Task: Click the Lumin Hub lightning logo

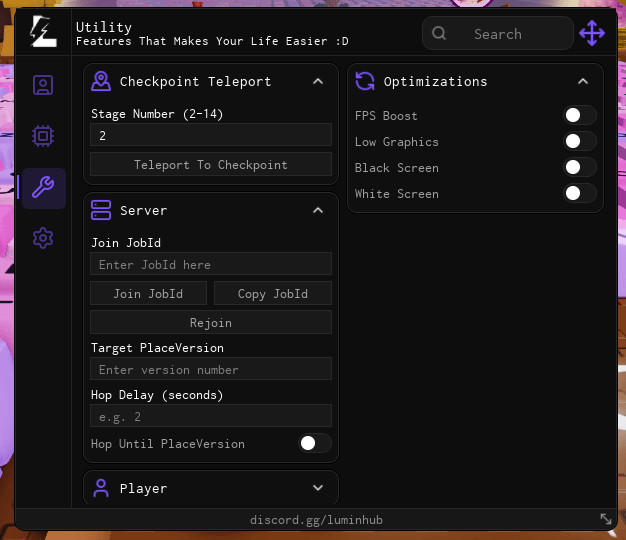Action: tap(43, 32)
